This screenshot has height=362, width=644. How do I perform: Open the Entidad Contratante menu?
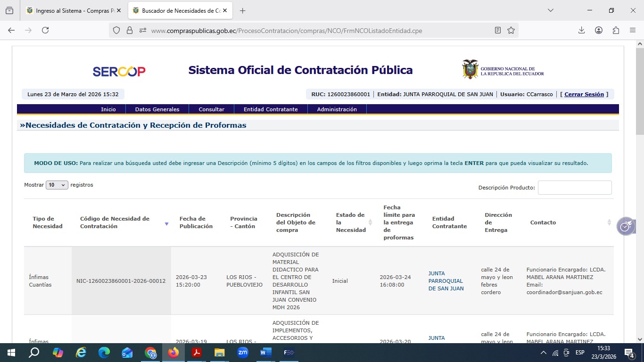tap(271, 109)
